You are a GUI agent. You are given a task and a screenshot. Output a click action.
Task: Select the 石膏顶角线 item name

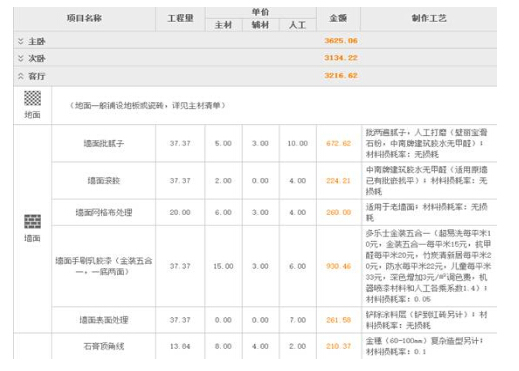pos(104,346)
